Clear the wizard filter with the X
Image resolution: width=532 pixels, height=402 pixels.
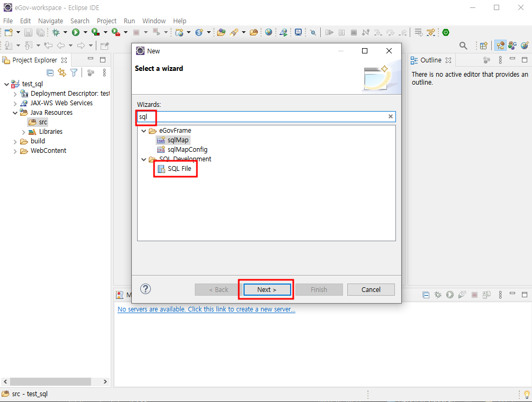point(391,116)
